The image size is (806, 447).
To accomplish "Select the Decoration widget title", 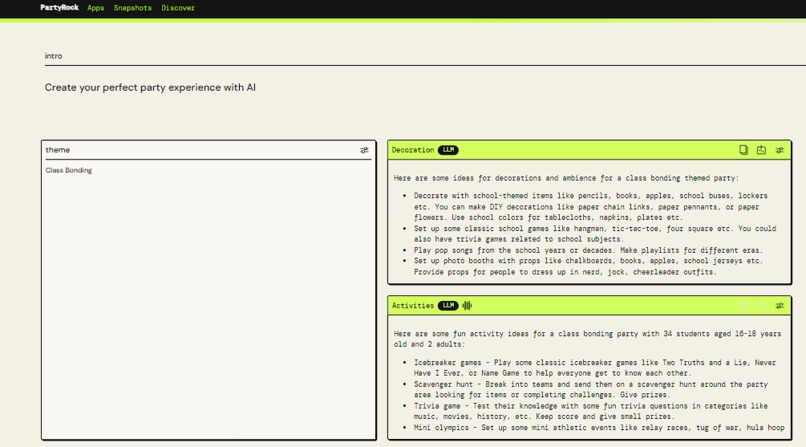I will click(413, 150).
